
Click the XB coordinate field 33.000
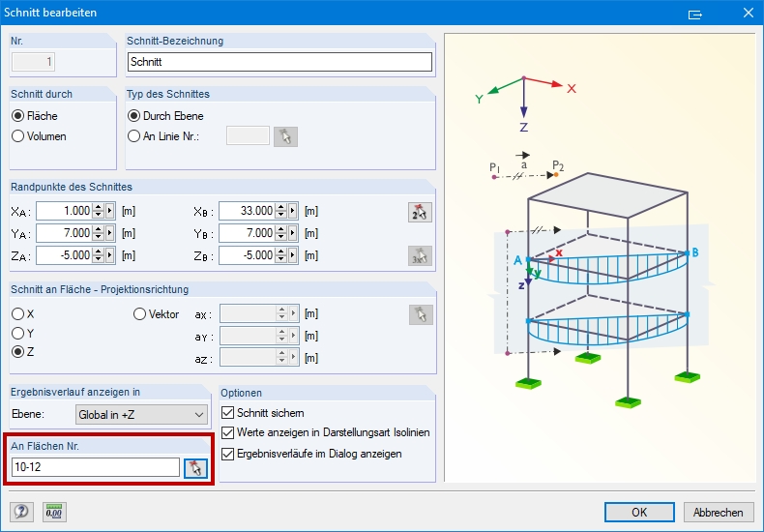point(247,211)
